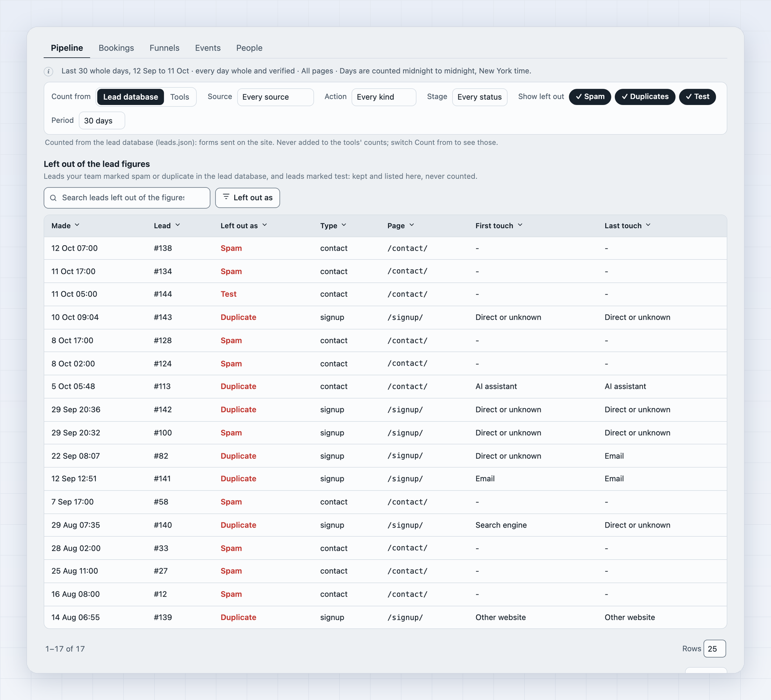Image resolution: width=771 pixels, height=700 pixels.
Task: Click the chevron next to Left out as column header
Action: tap(265, 225)
